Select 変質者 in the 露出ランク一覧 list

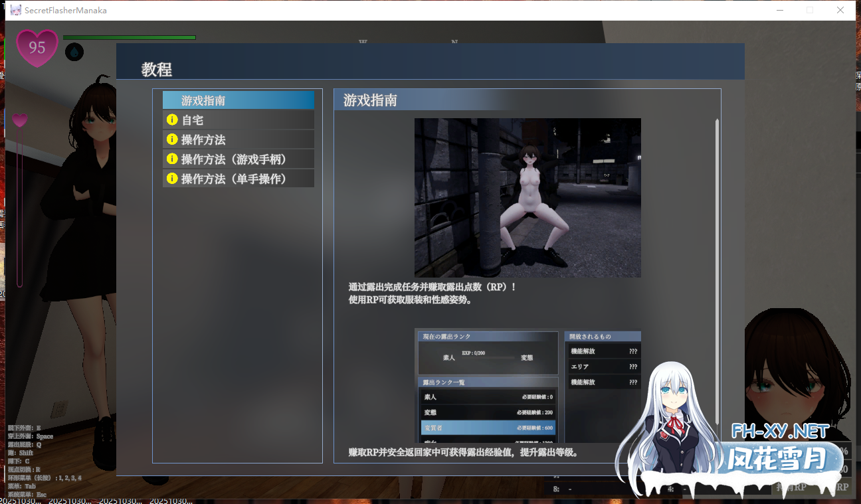487,428
